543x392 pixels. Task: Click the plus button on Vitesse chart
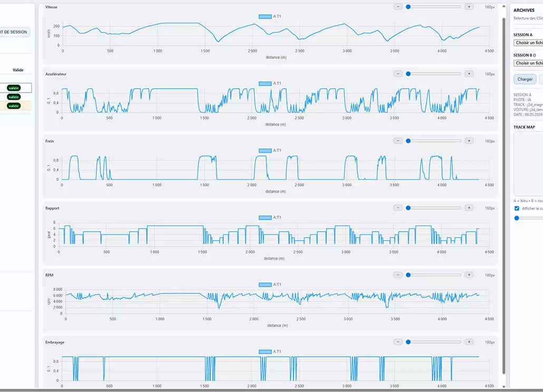click(469, 7)
